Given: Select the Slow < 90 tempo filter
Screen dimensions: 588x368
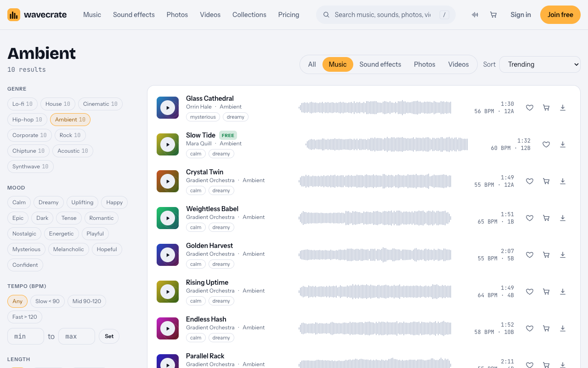Looking at the screenshot, I should tap(47, 301).
